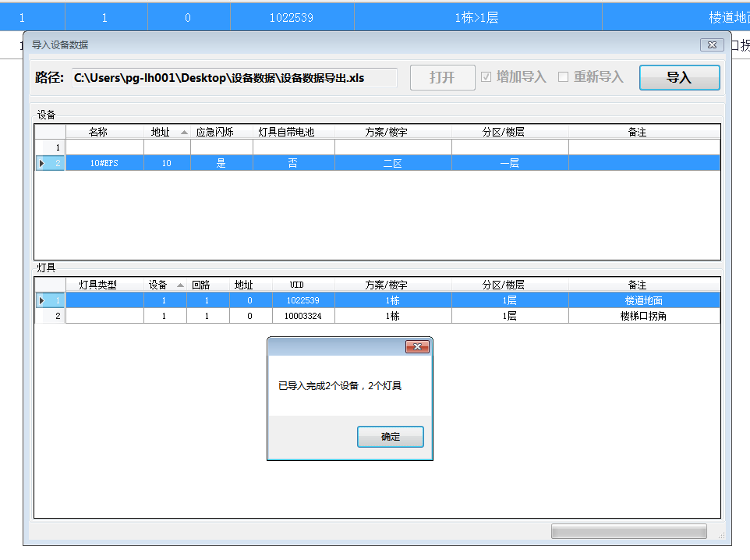The image size is (750, 560).
Task: Click the row selector arrow on the 10#EPS row
Action: (x=43, y=162)
